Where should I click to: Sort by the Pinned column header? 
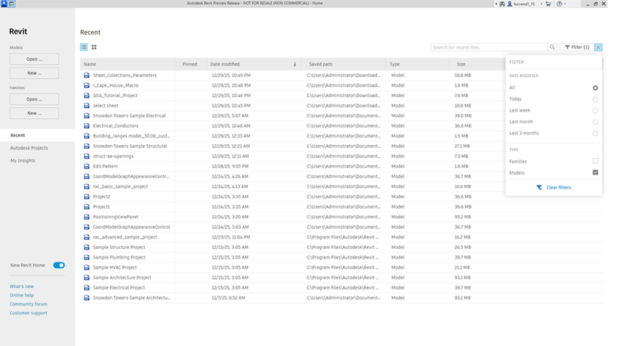click(x=190, y=64)
